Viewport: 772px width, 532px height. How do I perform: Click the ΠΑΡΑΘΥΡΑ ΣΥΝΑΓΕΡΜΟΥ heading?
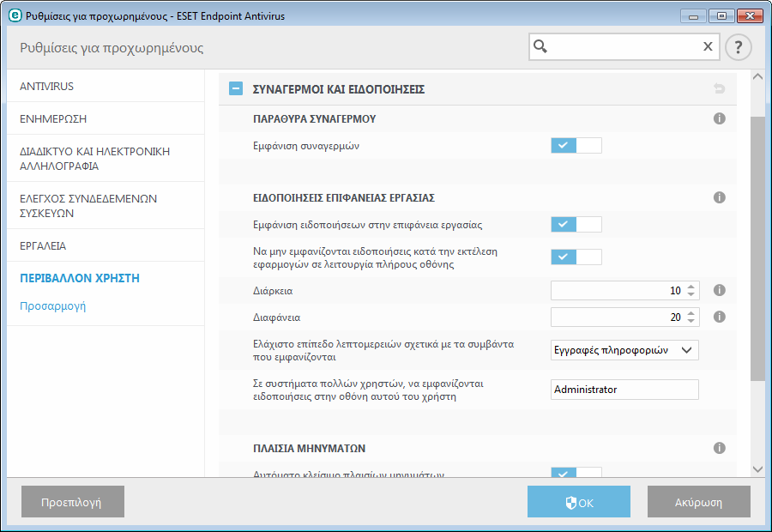point(314,118)
